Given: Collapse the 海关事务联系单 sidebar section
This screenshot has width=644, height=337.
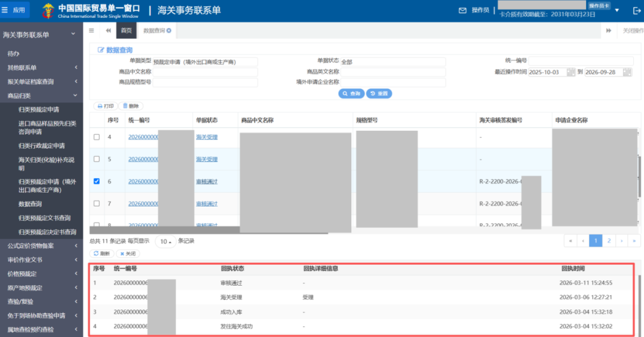Looking at the screenshot, I should click(x=41, y=35).
